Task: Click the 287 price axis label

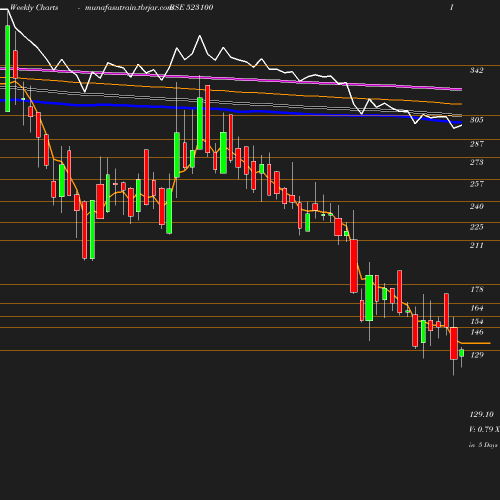Action: (476, 144)
